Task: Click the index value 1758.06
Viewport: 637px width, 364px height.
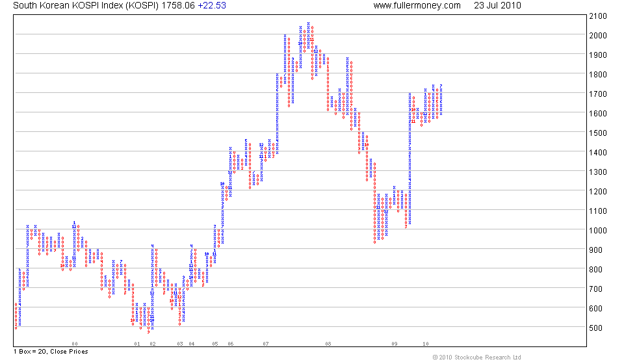Action: pyautogui.click(x=178, y=6)
